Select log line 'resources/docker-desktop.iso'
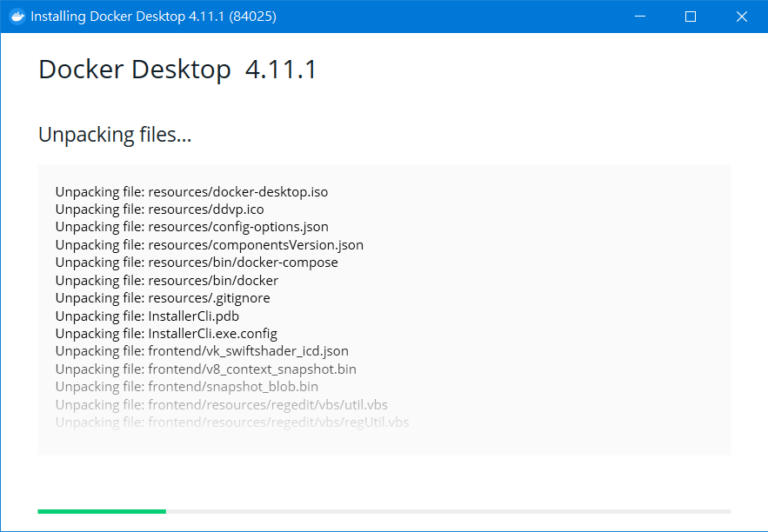This screenshot has height=532, width=768. point(191,192)
